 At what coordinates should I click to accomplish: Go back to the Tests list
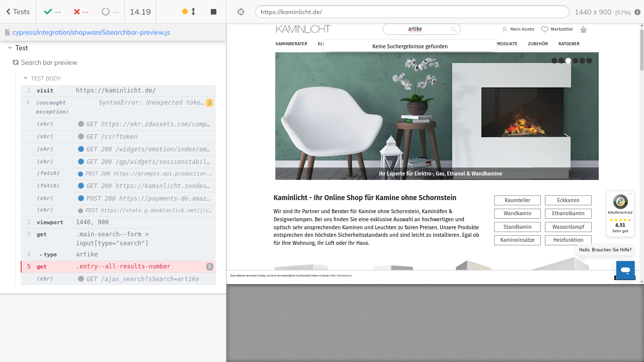coord(18,12)
